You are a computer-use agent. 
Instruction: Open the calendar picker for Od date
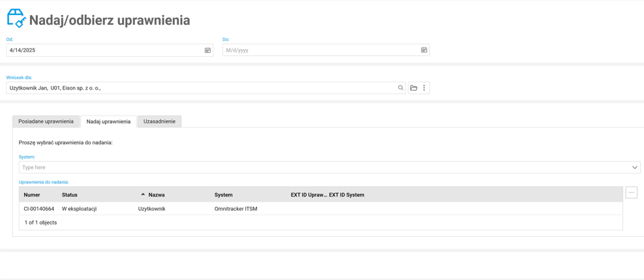pos(207,50)
